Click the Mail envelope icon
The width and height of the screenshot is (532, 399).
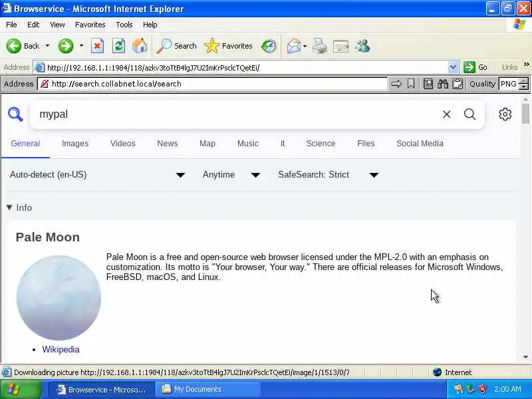click(x=293, y=46)
